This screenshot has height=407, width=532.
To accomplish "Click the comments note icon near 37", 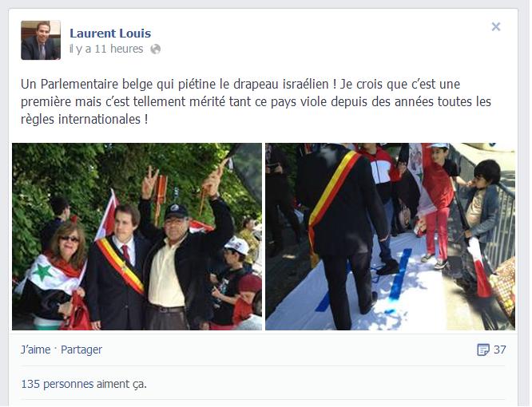I will pyautogui.click(x=482, y=350).
